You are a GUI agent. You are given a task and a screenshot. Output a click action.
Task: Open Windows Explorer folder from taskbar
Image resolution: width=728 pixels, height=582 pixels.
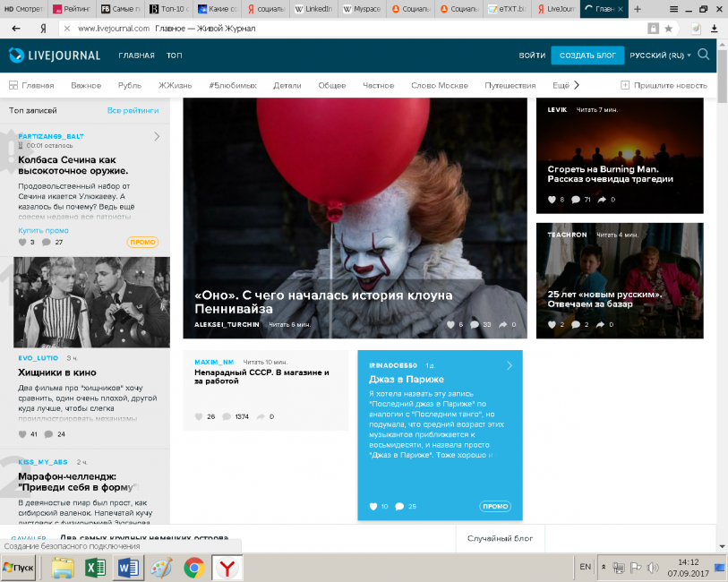[x=63, y=568]
